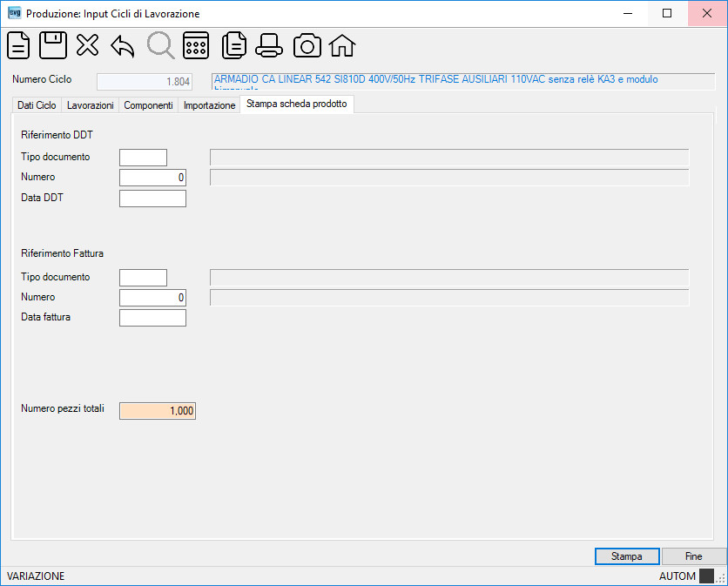Open the Lavorazioni tab

point(90,105)
